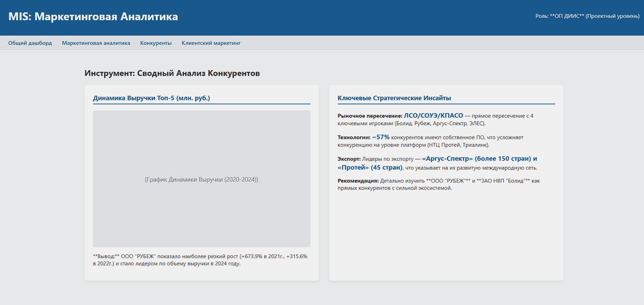Click the MIS: Маркетинговая Аналитика header title
The height and width of the screenshot is (305, 644).
[x=93, y=17]
